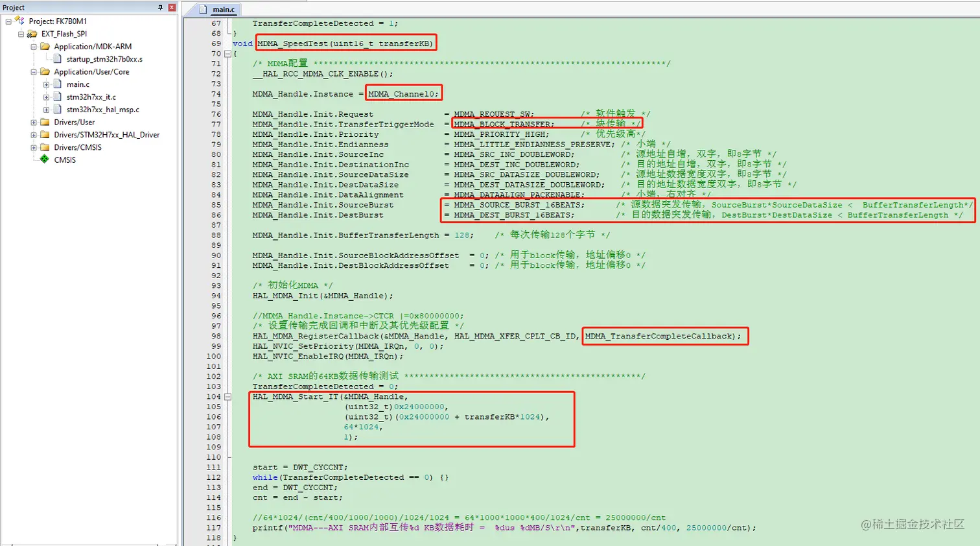Click MDMA_Channel0 in the Instance assignment
Image resolution: width=980 pixels, height=546 pixels.
point(401,94)
